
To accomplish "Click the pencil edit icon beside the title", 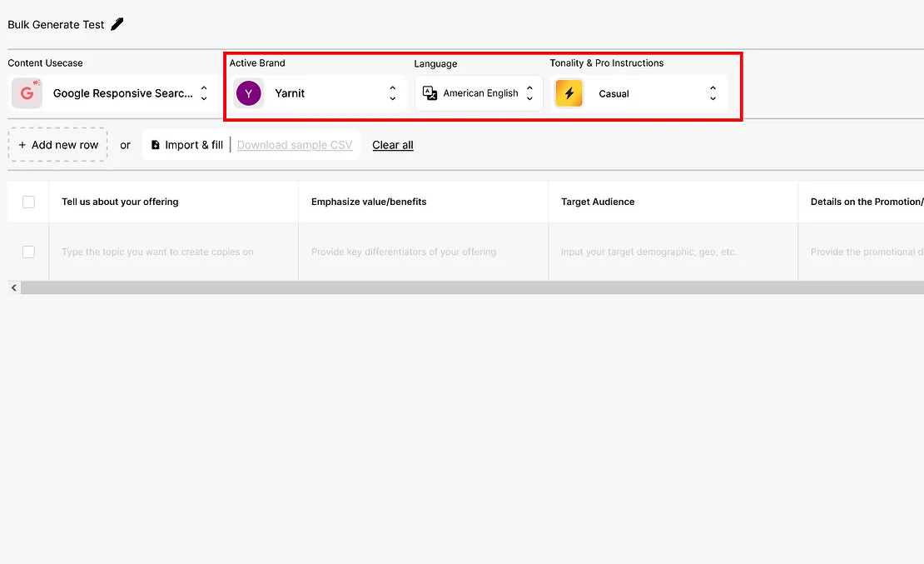I will coord(117,24).
